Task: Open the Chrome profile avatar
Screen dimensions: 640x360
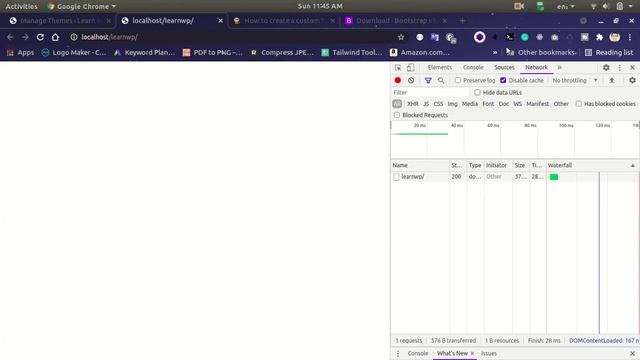Action: [614, 37]
